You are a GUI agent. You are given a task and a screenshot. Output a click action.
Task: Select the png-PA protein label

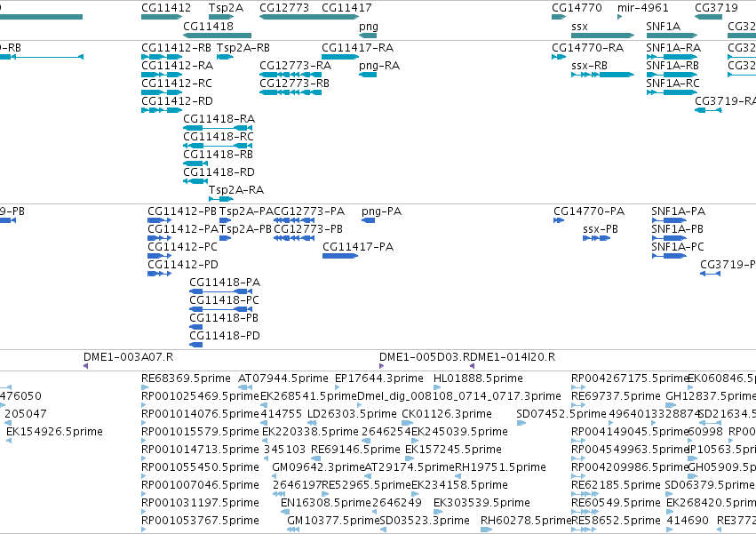click(381, 211)
